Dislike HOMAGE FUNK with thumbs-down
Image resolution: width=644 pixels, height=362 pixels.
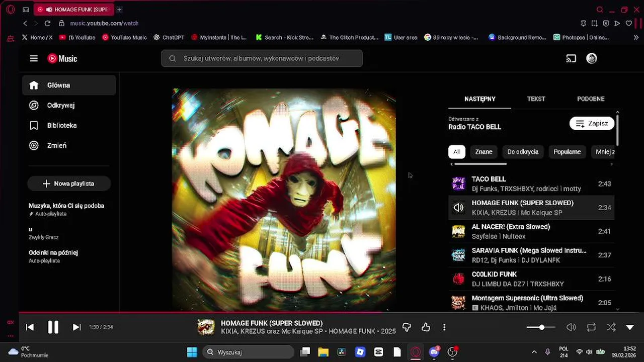click(x=407, y=327)
